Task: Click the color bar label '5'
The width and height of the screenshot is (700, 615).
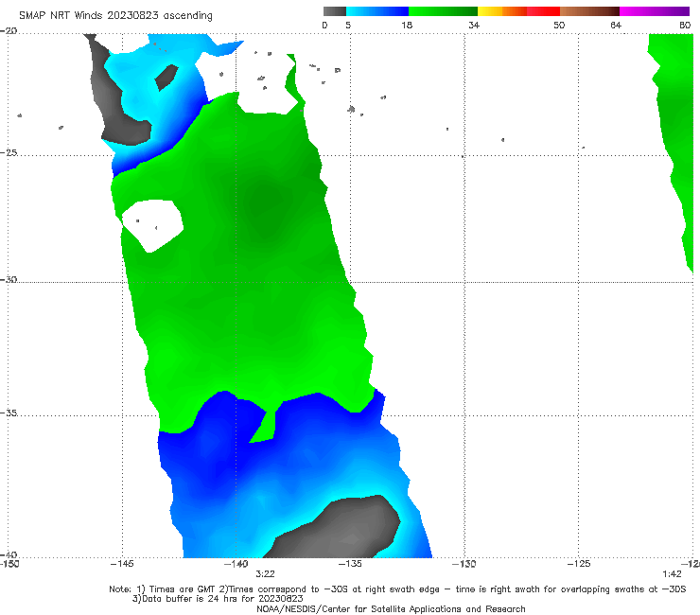Action: click(348, 26)
